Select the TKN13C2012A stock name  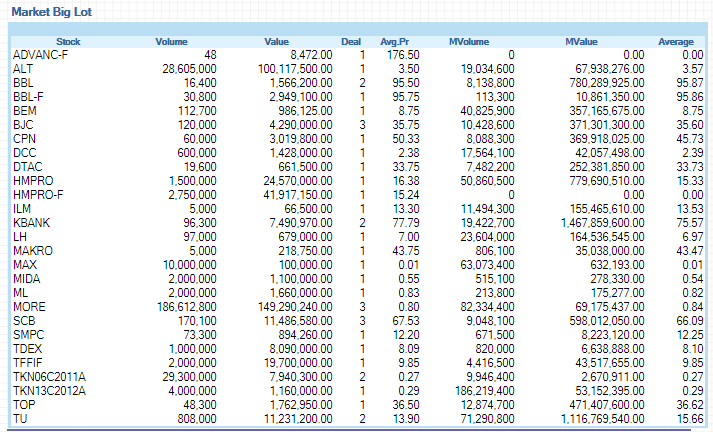click(49, 391)
